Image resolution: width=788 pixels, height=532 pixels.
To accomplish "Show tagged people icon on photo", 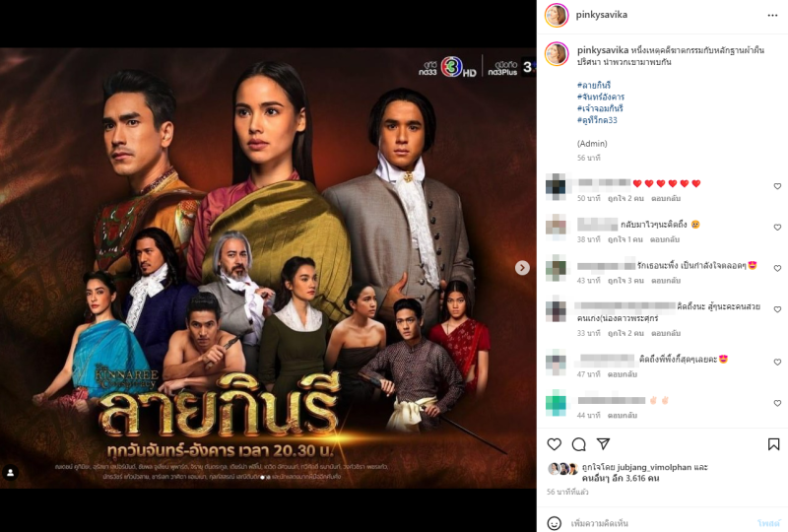I will click(11, 472).
